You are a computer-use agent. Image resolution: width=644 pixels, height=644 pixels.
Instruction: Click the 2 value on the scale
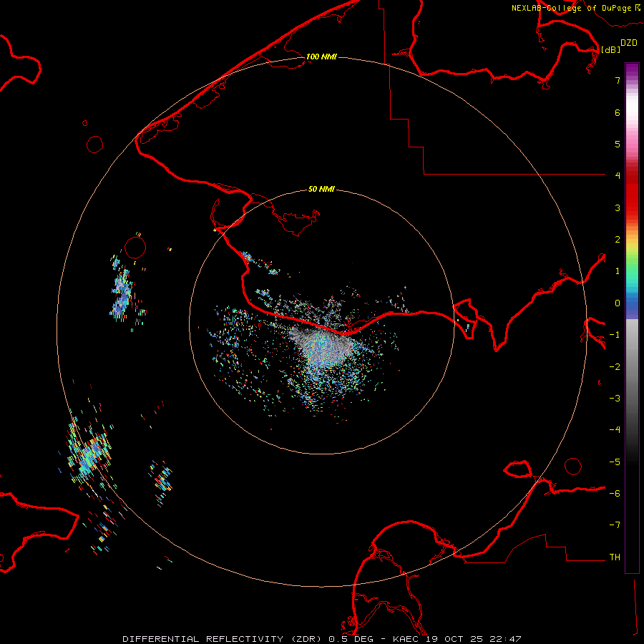coord(618,240)
